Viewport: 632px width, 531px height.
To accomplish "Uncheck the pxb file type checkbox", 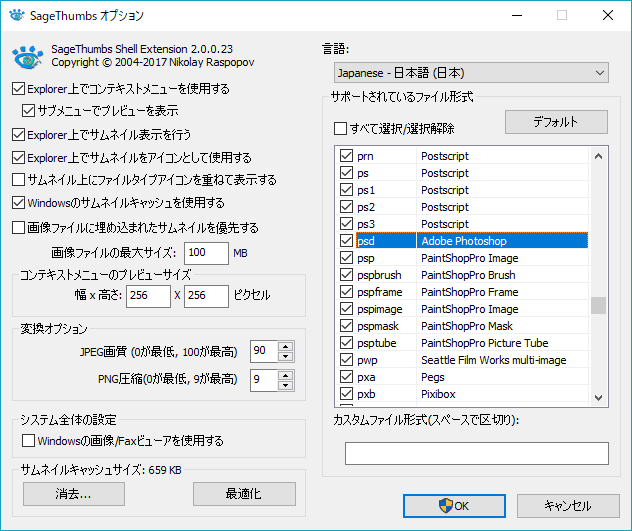I will pyautogui.click(x=346, y=394).
